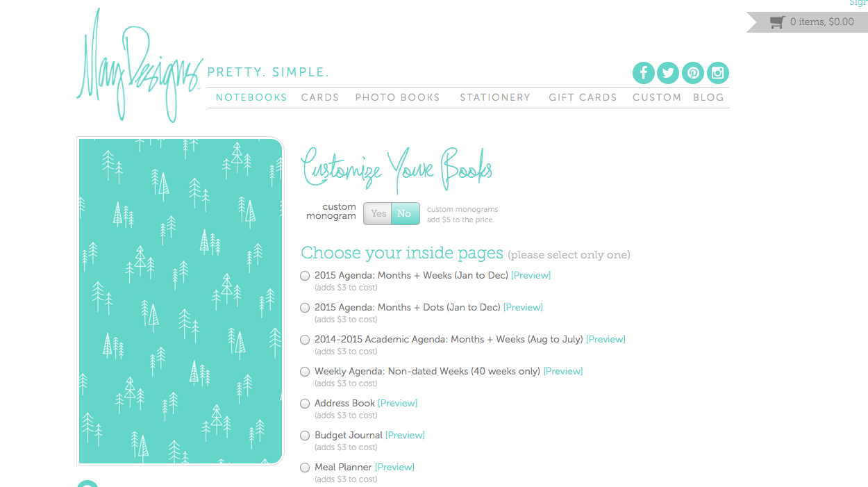Click the teal tree-pattern notebook cover
This screenshot has height=487, width=868.
pyautogui.click(x=181, y=301)
